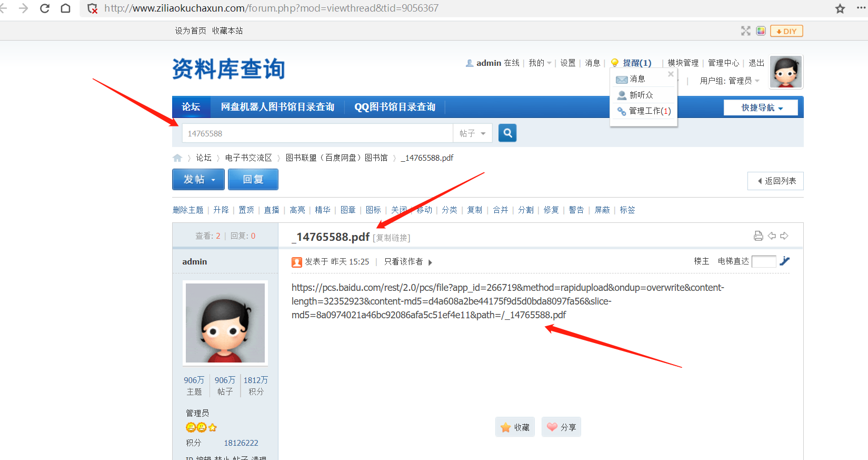Click the 收藏 star button
Screen dimensions: 868x460
click(515, 427)
